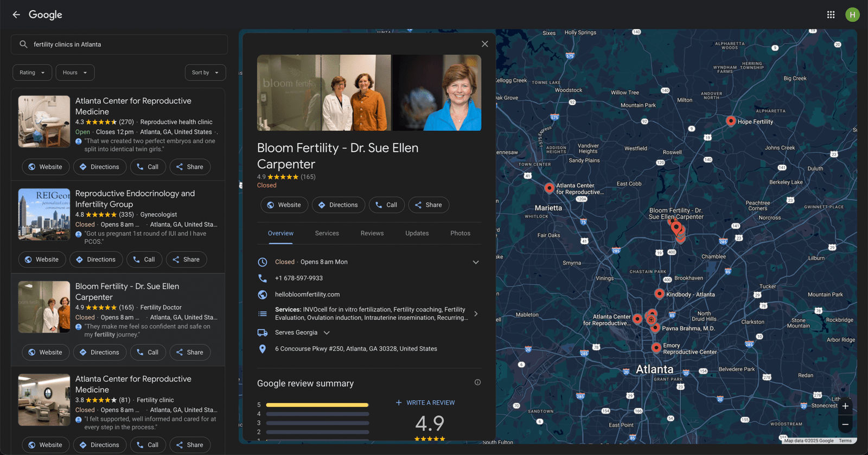Click the search magnifier icon

[x=23, y=45]
